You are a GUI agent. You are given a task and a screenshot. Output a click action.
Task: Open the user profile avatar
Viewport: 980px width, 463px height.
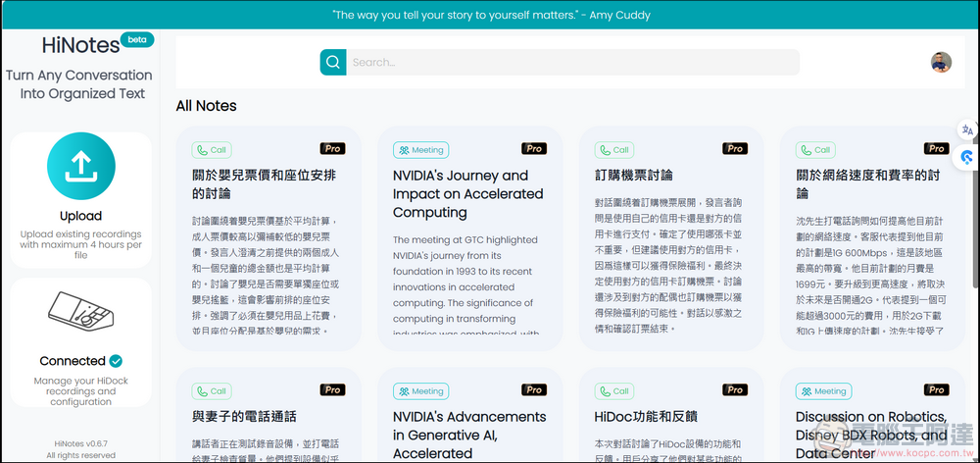pyautogui.click(x=941, y=62)
